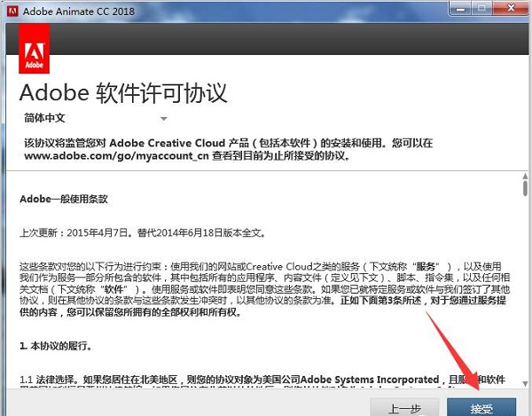Viewport: 532px width, 416px height.
Task: Close the Adobe Animate CC 2018 installer
Action: pos(509,8)
